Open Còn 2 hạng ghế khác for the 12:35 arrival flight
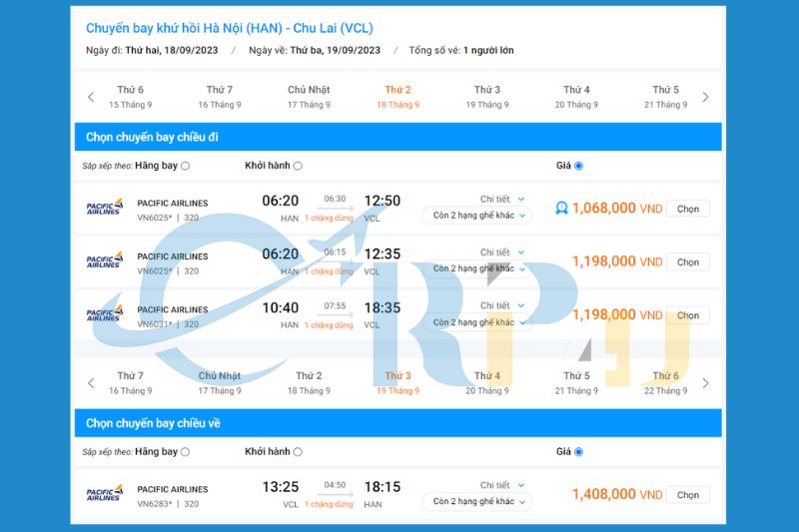Image resolution: width=799 pixels, height=532 pixels. pos(477,268)
